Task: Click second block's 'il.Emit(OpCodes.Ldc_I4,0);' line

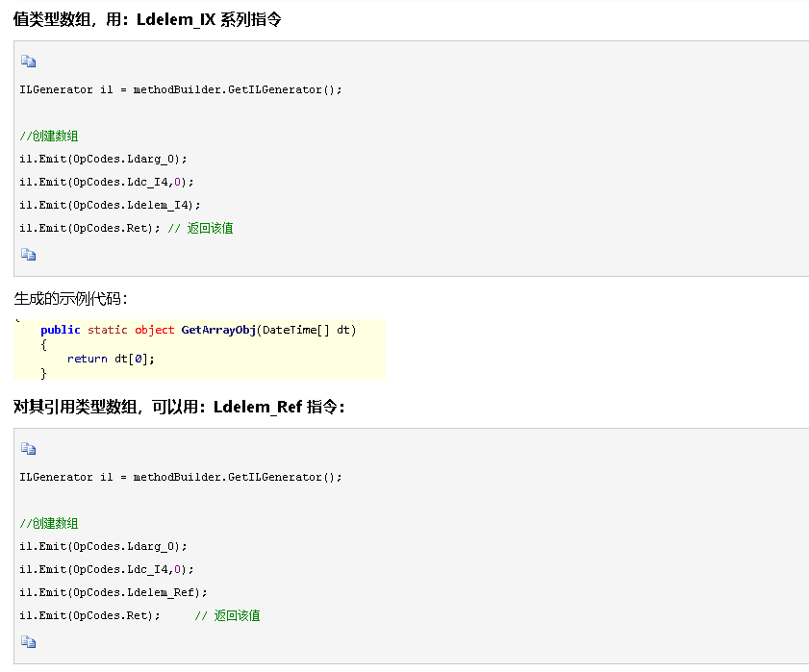Action: coord(107,569)
